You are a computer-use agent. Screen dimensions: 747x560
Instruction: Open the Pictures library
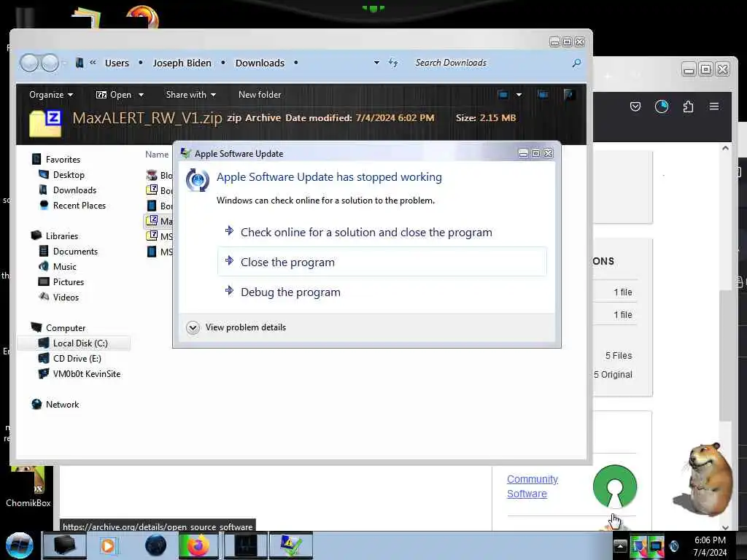point(61,282)
